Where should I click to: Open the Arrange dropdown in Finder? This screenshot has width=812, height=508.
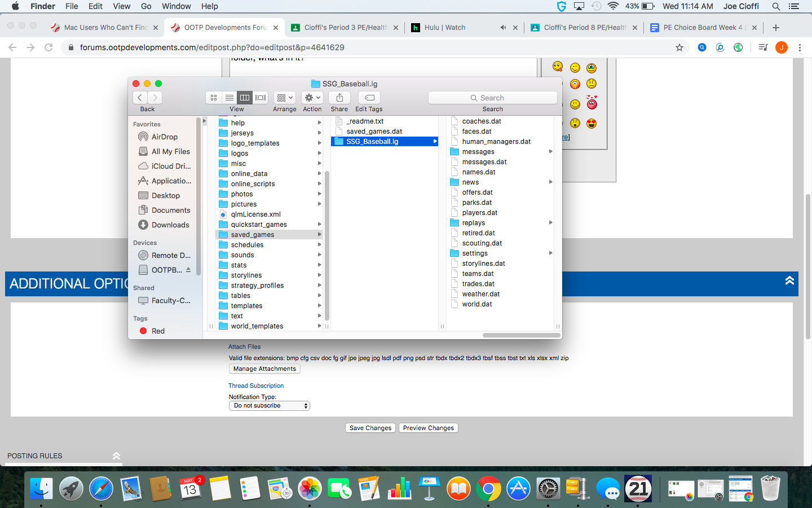click(285, 98)
